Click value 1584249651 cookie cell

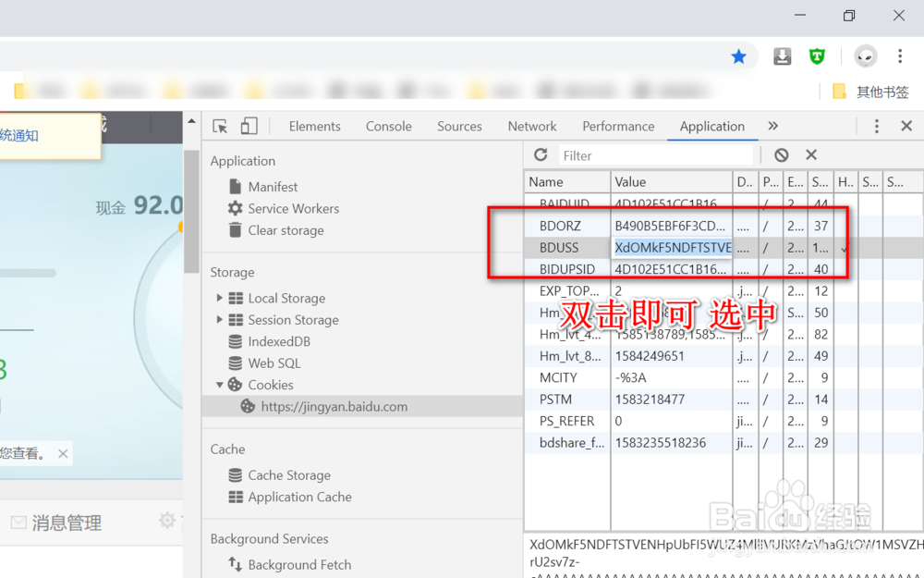pos(650,356)
